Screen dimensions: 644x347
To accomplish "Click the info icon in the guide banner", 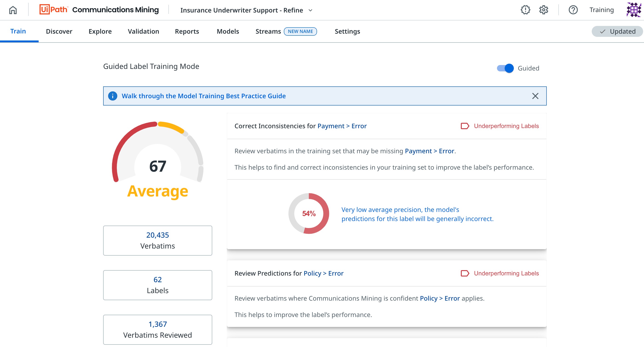I will click(112, 96).
